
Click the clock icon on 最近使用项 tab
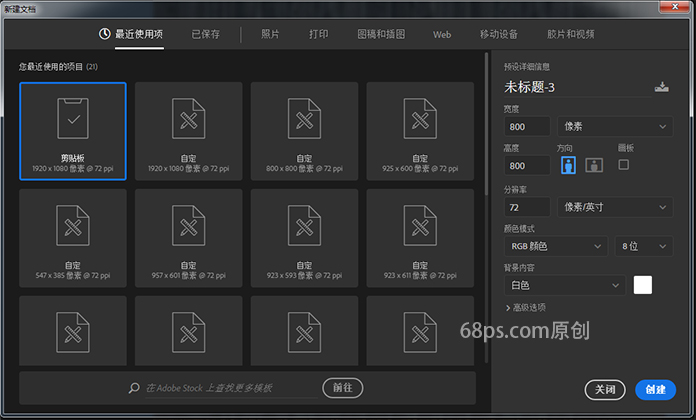point(105,34)
